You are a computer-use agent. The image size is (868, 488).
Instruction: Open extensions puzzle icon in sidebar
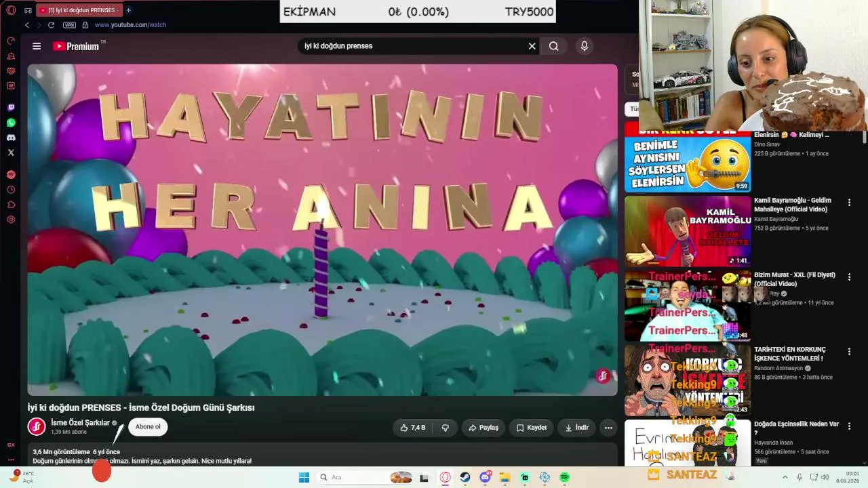click(x=11, y=205)
